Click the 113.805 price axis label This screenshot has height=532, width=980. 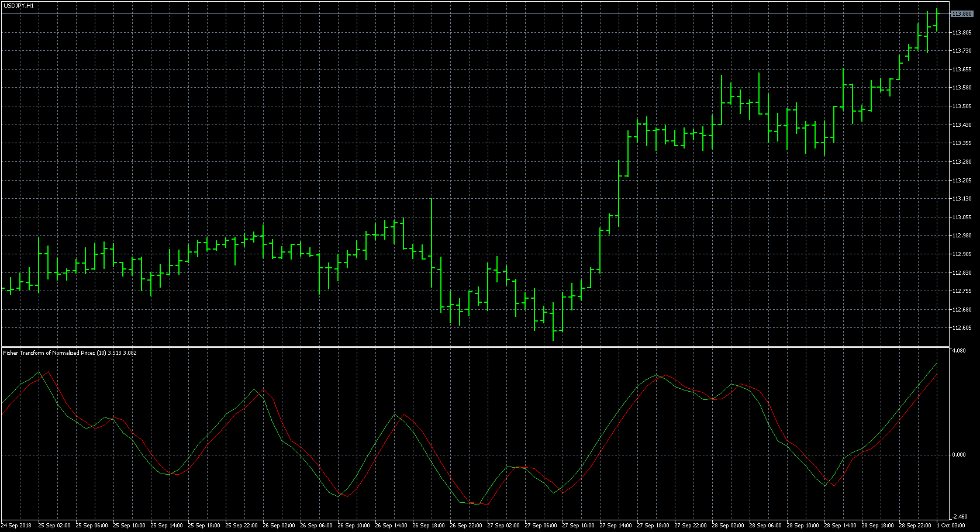[962, 32]
